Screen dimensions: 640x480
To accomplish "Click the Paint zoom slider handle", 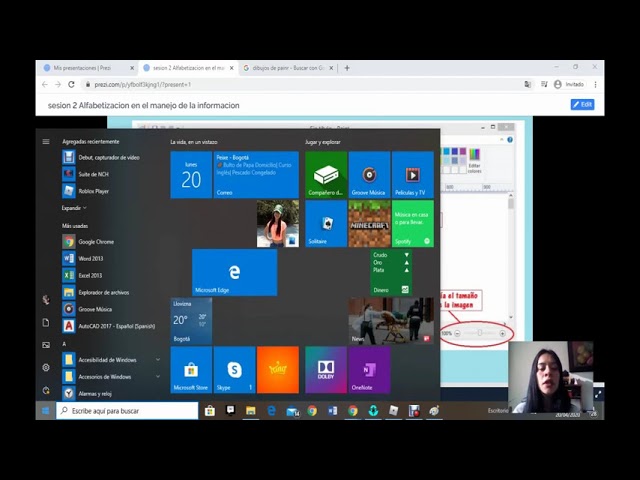I will 480,333.
